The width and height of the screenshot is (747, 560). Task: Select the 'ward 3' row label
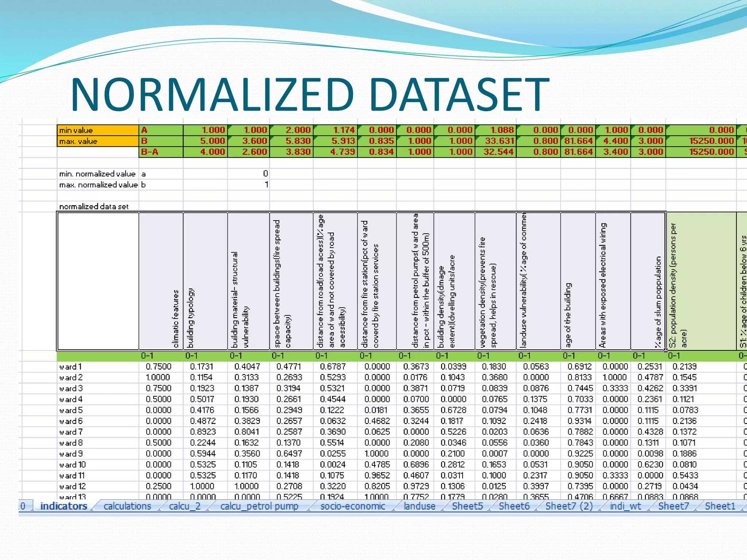point(98,389)
